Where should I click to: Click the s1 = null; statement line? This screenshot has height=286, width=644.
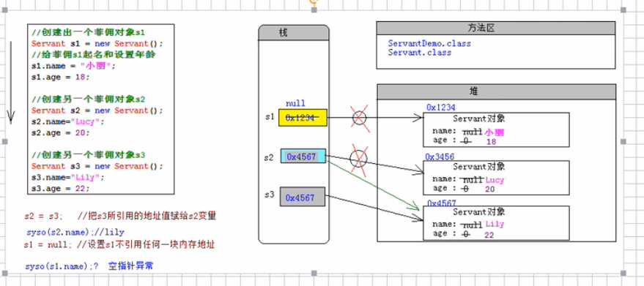tap(119, 245)
